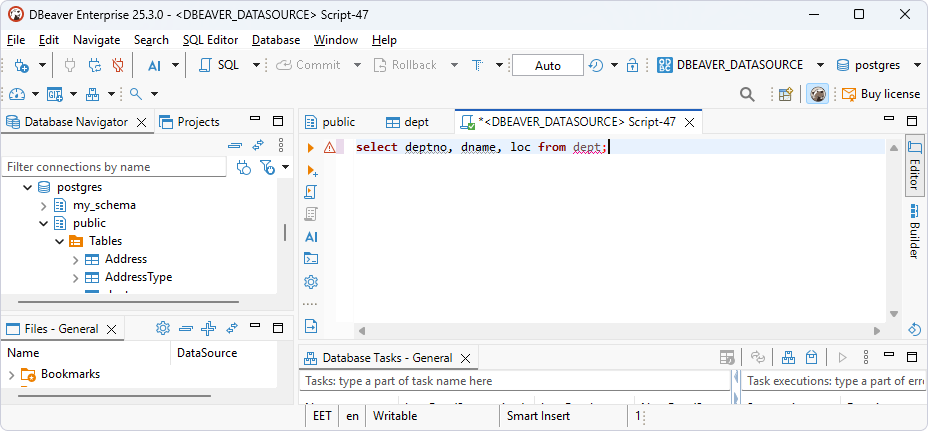The height and width of the screenshot is (431, 928).
Task: Click the red Disconnect plug icon
Action: [x=118, y=65]
